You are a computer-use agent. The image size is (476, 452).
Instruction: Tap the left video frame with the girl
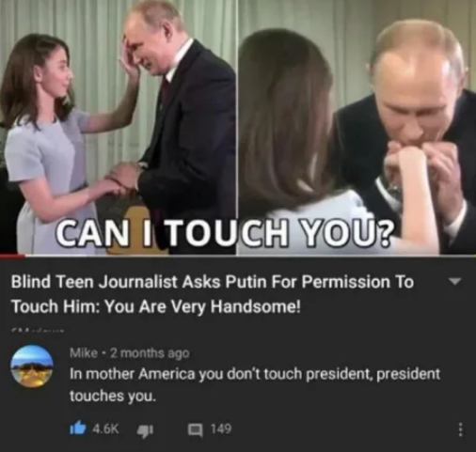pos(119,127)
